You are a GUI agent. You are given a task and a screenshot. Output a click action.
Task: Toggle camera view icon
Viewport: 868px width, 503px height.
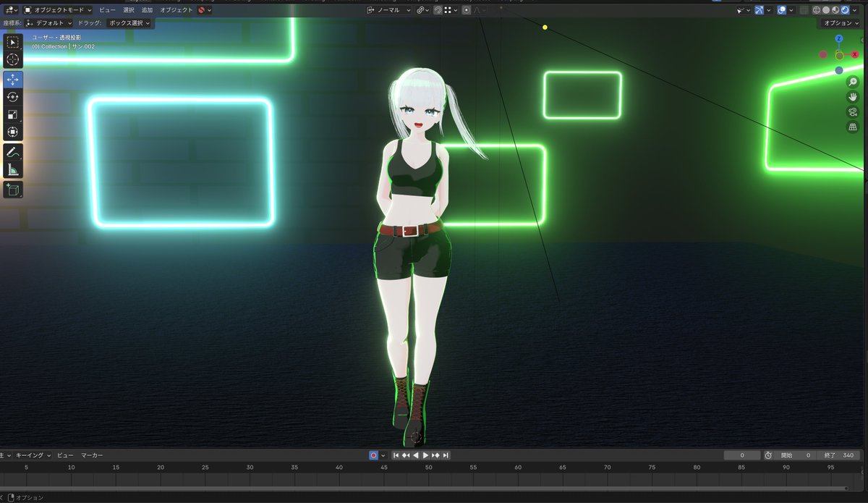click(853, 112)
